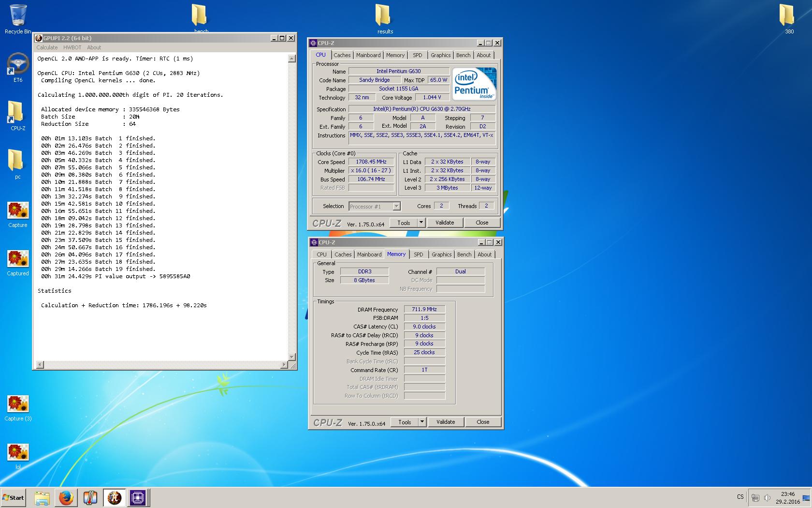This screenshot has height=508, width=812.
Task: Open About tab in upper CPU-Z
Action: click(x=483, y=55)
